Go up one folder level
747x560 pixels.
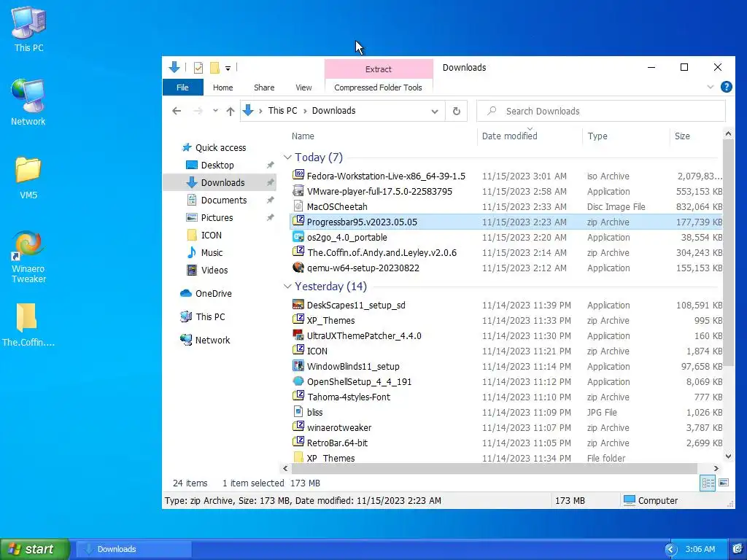[231, 111]
